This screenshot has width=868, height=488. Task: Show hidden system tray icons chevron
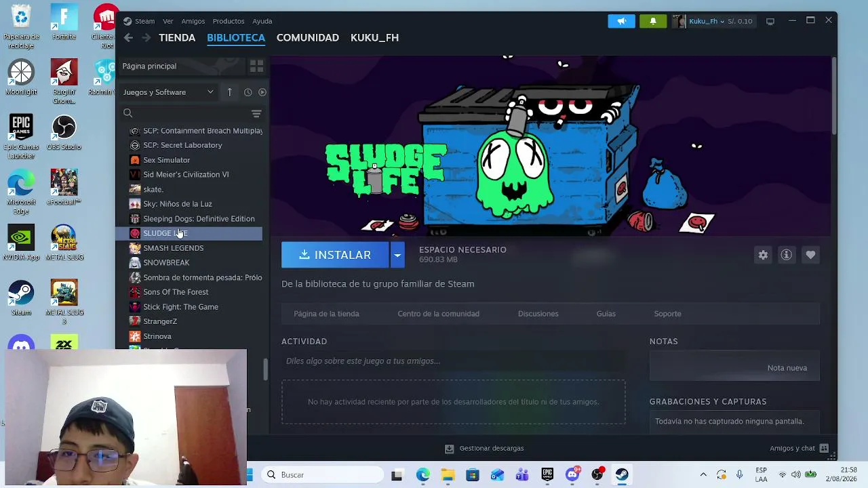(703, 474)
